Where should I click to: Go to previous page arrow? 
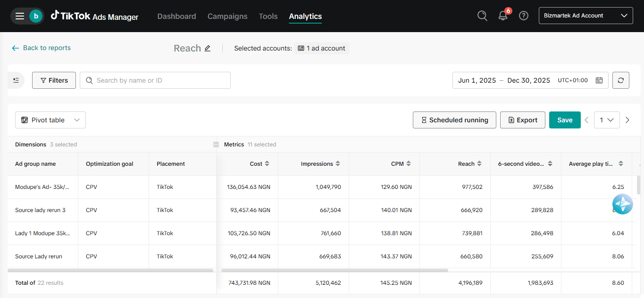coord(586,120)
